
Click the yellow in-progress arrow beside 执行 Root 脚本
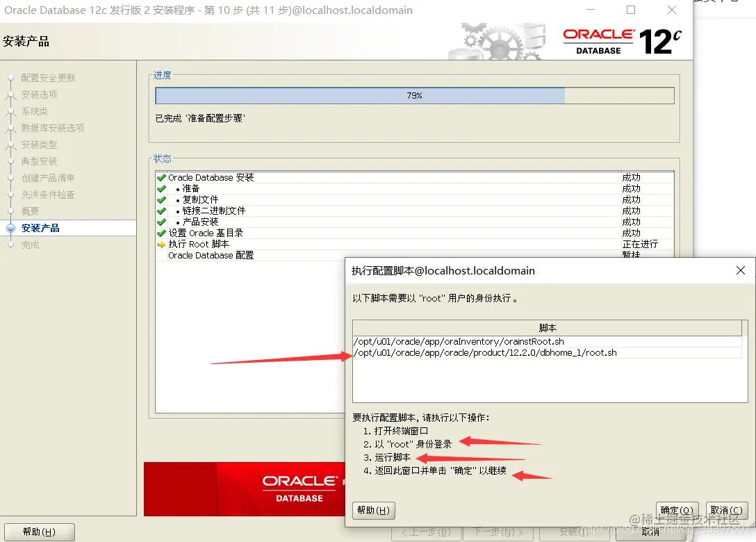pos(161,245)
